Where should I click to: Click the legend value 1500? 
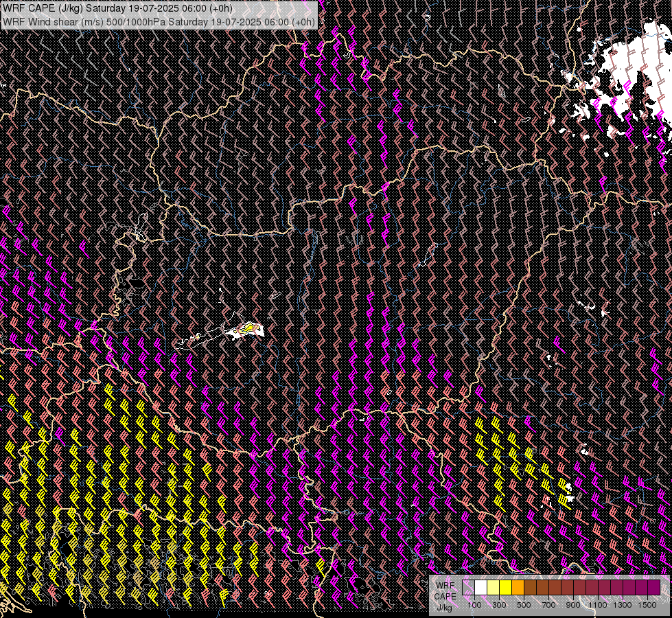click(647, 605)
